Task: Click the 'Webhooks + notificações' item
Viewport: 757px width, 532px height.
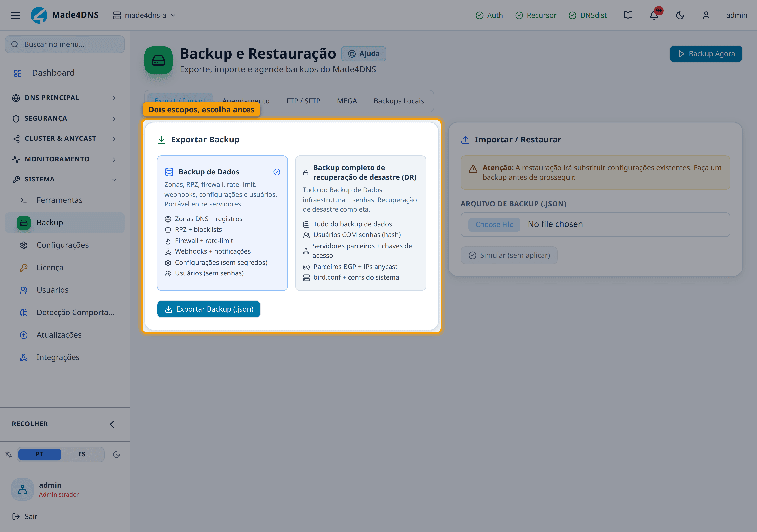Action: point(208,251)
